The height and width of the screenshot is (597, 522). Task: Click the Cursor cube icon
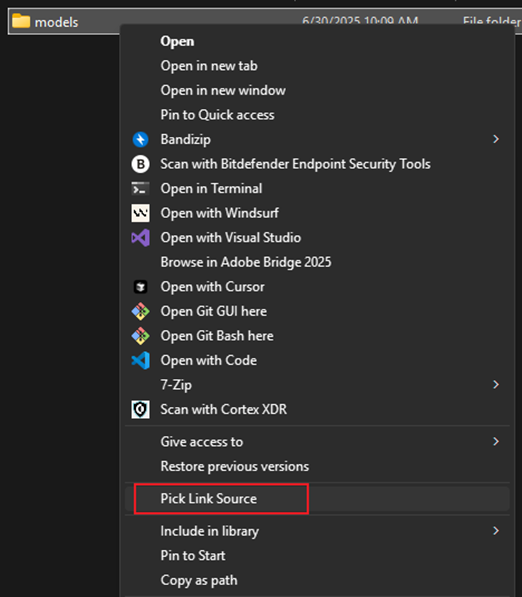click(x=140, y=287)
